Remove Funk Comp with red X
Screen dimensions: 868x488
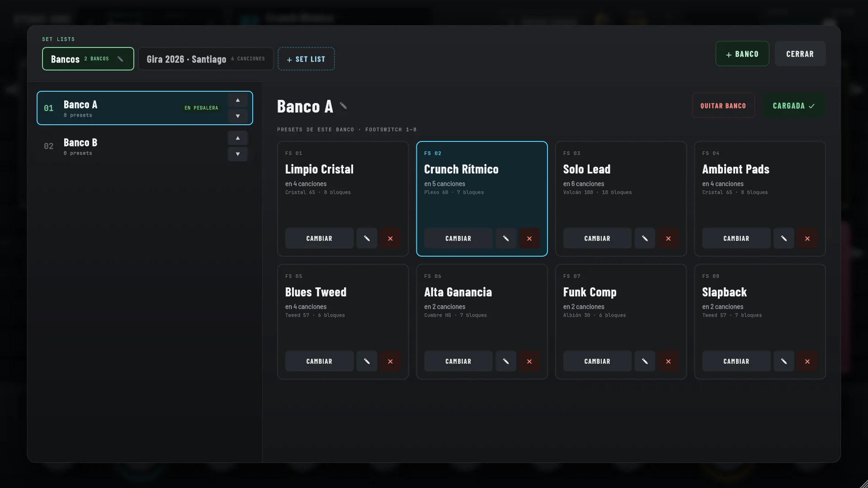(668, 361)
